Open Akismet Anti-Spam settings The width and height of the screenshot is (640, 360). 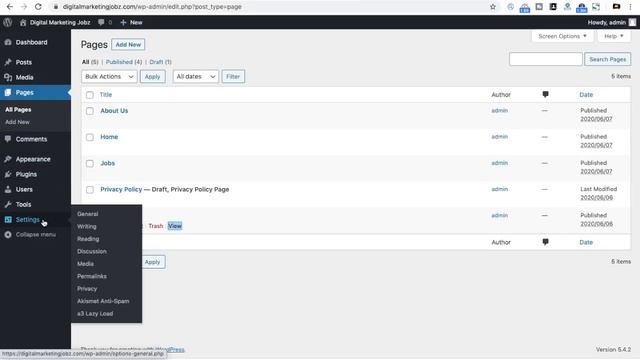[103, 301]
